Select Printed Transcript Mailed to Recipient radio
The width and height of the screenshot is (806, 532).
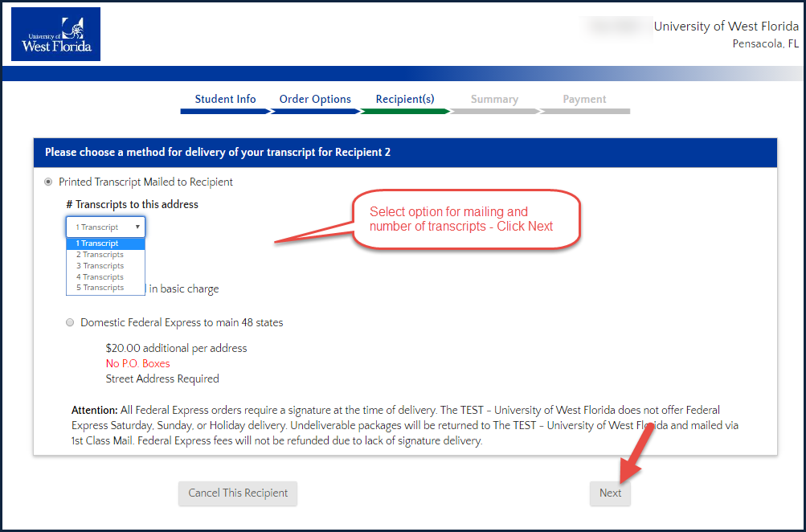48,182
